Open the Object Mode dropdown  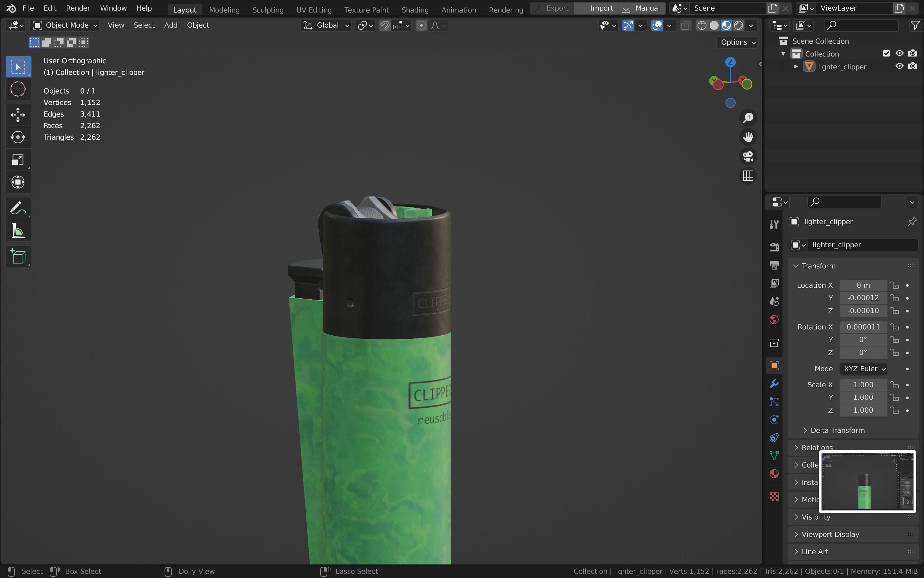65,26
